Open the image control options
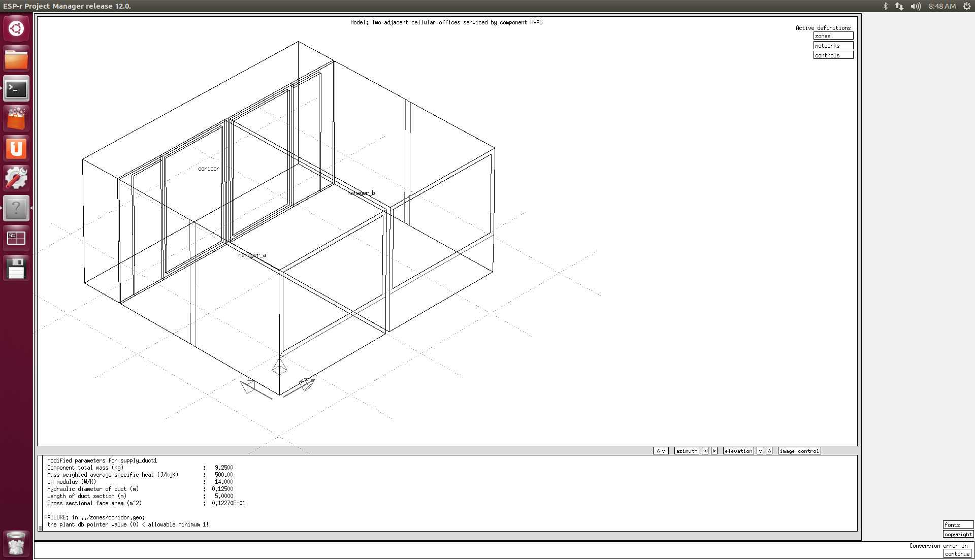Image resolution: width=975 pixels, height=560 pixels. [x=799, y=451]
